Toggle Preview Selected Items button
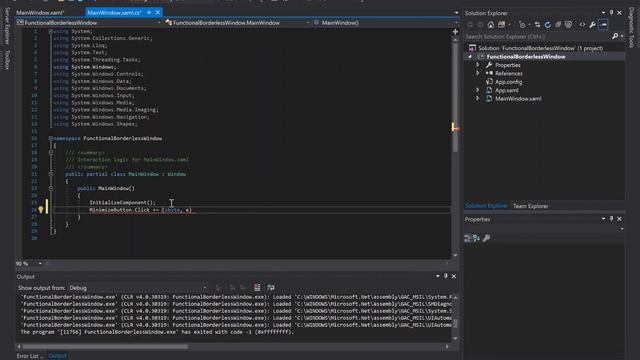The height and width of the screenshot is (360, 640). click(x=603, y=25)
